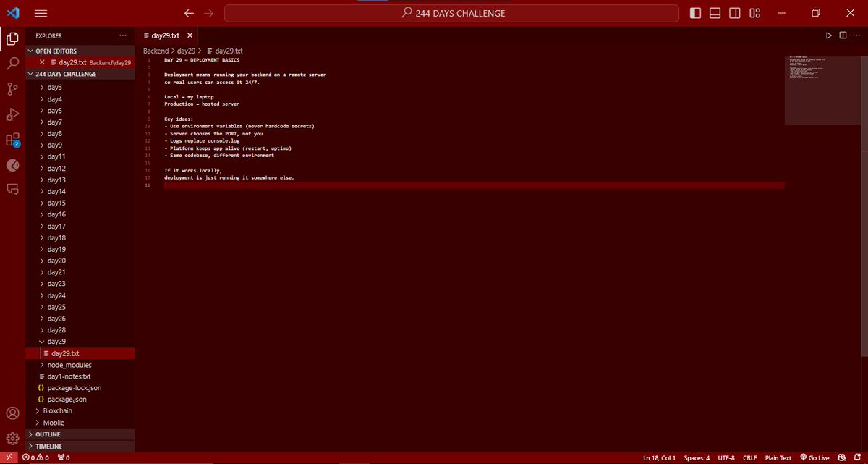Select the day29.txt editor tab

click(x=168, y=35)
